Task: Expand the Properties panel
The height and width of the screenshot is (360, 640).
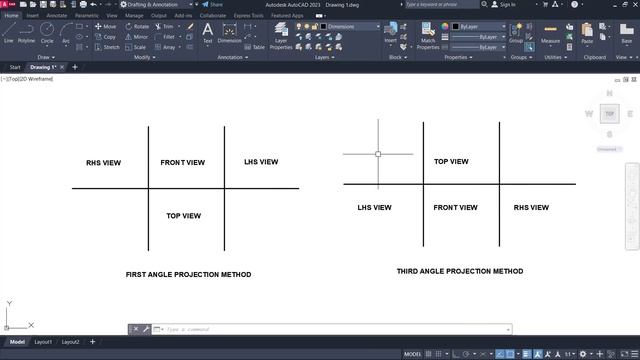Action: (458, 58)
